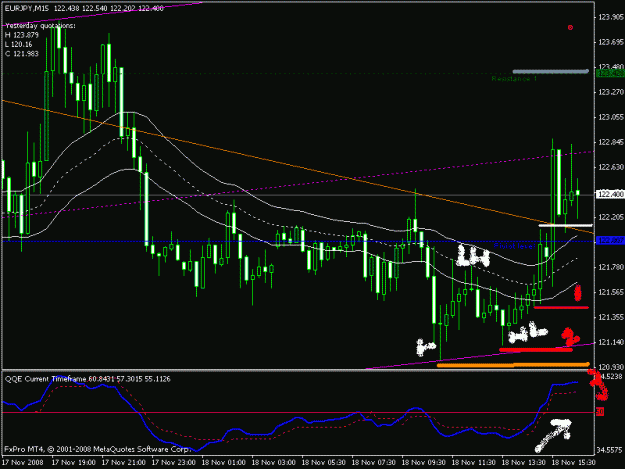Click the "18 Nov 03:00" time axis label

click(273, 463)
